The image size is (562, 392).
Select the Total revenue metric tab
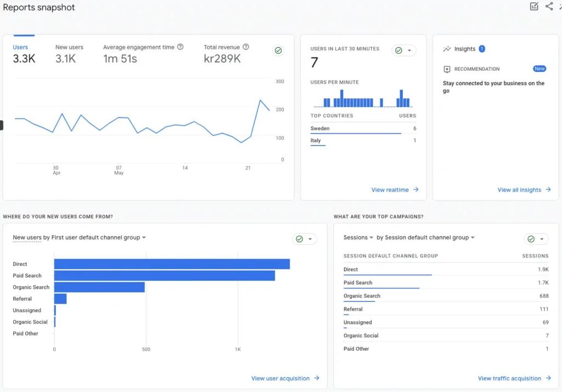pyautogui.click(x=226, y=54)
